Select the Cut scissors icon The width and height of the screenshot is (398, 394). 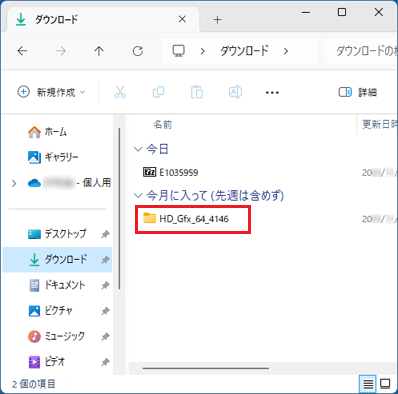120,92
